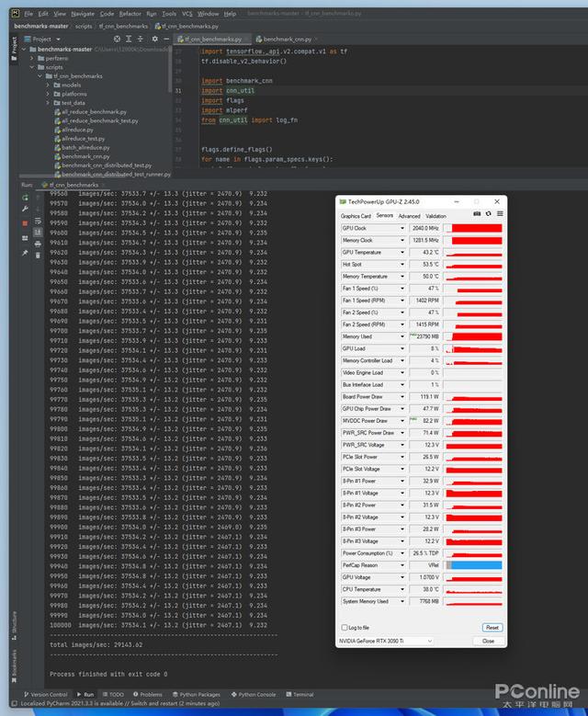Enable the Log to file checkbox
The height and width of the screenshot is (716, 588).
point(345,628)
